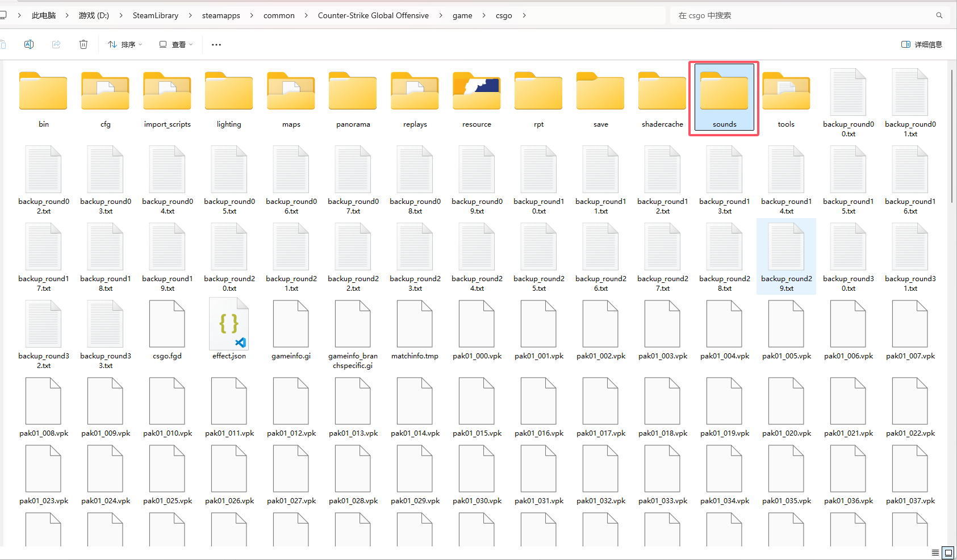Click the vertical scrollbar on the file list
Viewport: 957px width, 560px height.
coord(952,136)
